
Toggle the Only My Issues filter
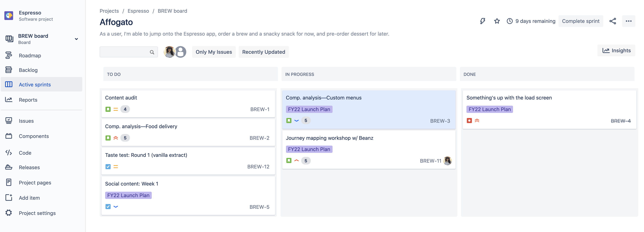[214, 52]
